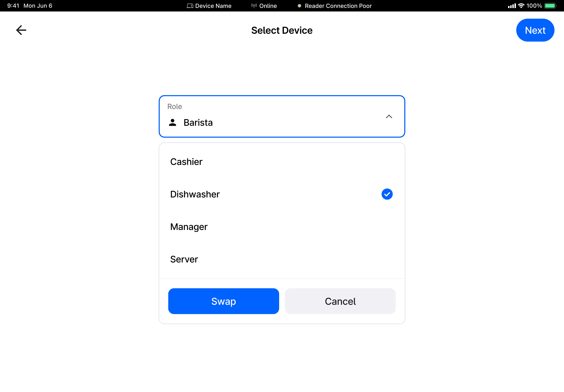Go back using the left arrow icon
The image size is (564, 392).
pyautogui.click(x=21, y=30)
